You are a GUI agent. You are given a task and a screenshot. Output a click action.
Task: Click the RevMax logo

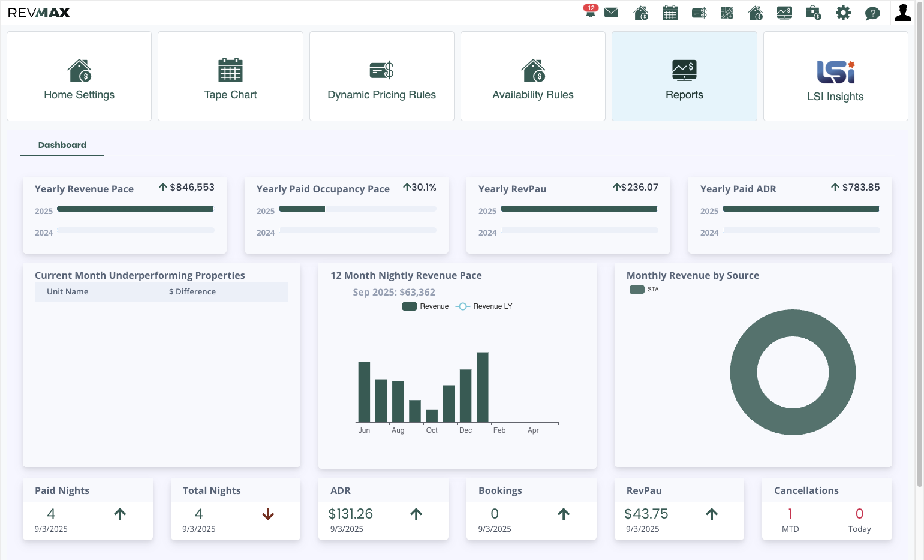(x=39, y=13)
